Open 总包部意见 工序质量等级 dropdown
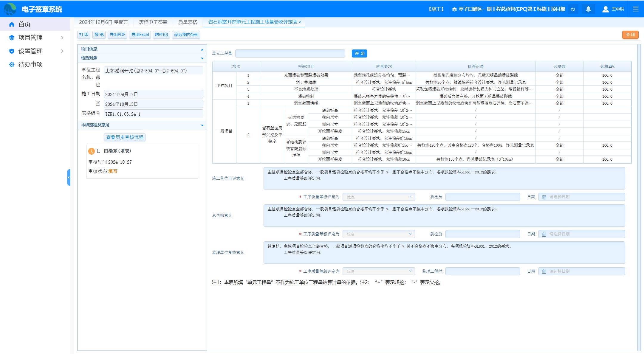This screenshot has height=354, width=644. coord(379,234)
